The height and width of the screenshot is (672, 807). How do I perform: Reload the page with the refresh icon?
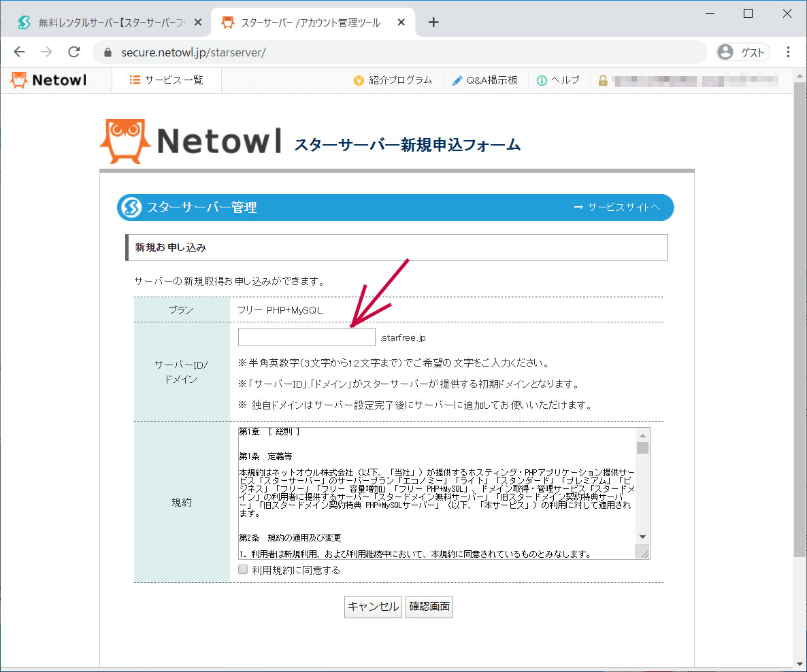click(74, 52)
